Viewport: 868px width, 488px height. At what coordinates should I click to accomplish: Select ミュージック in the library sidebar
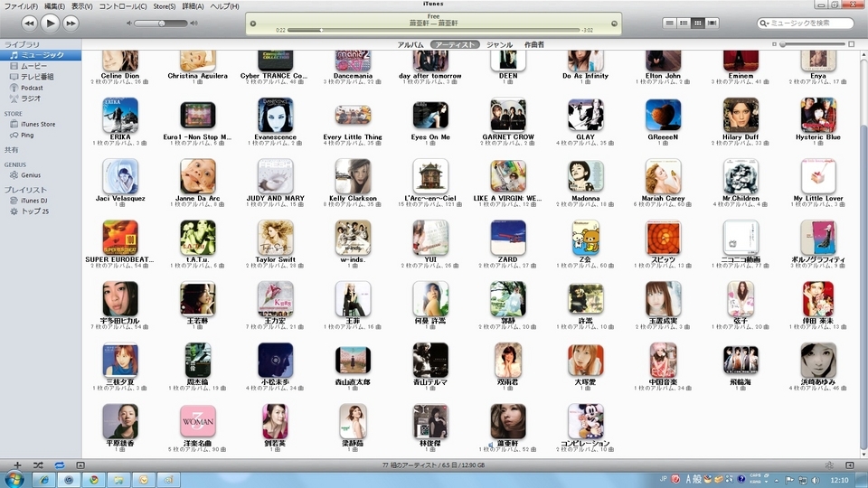tap(41, 55)
